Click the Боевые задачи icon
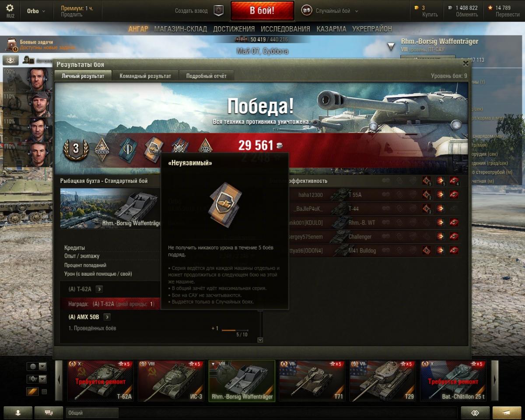This screenshot has height=420, width=525. tap(12, 45)
